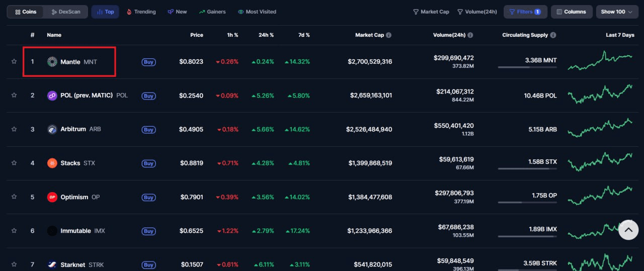
Task: Open the Trending tab
Action: (141, 12)
